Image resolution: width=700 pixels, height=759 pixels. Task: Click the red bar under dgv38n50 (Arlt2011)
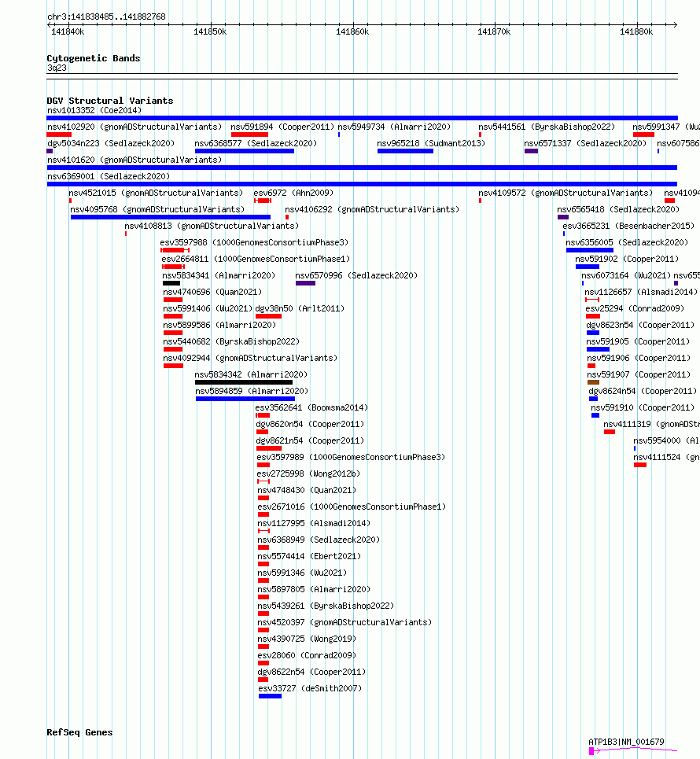pyautogui.click(x=269, y=316)
